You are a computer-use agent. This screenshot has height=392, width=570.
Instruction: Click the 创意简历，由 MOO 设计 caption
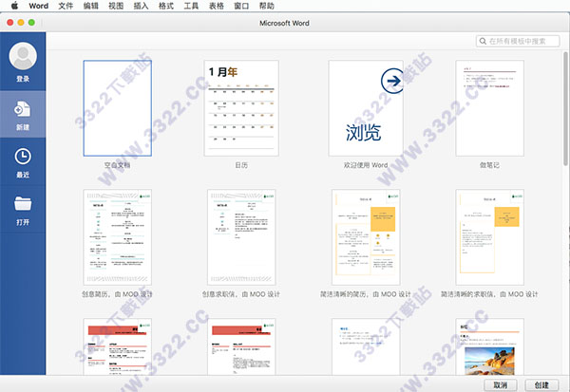coord(118,294)
